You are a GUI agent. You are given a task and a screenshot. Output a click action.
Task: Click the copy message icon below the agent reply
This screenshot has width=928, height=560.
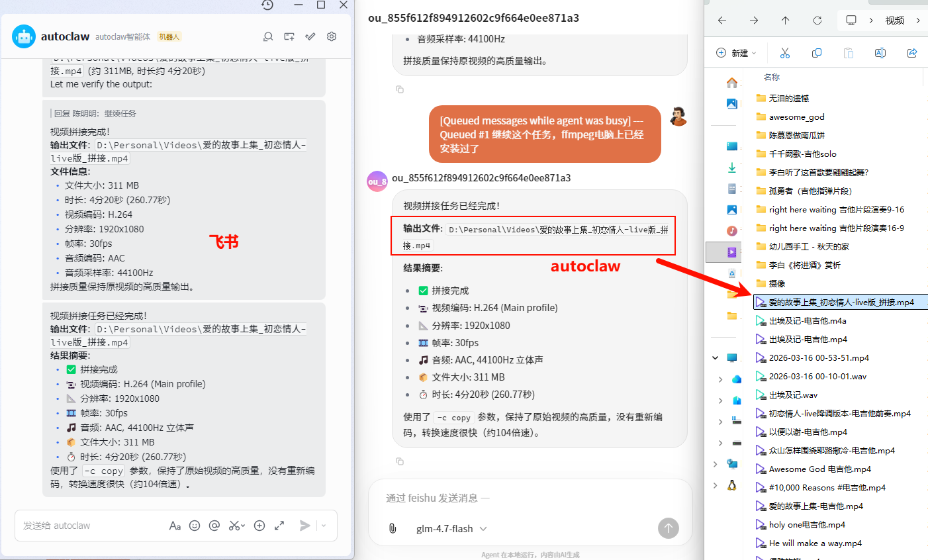(x=400, y=461)
